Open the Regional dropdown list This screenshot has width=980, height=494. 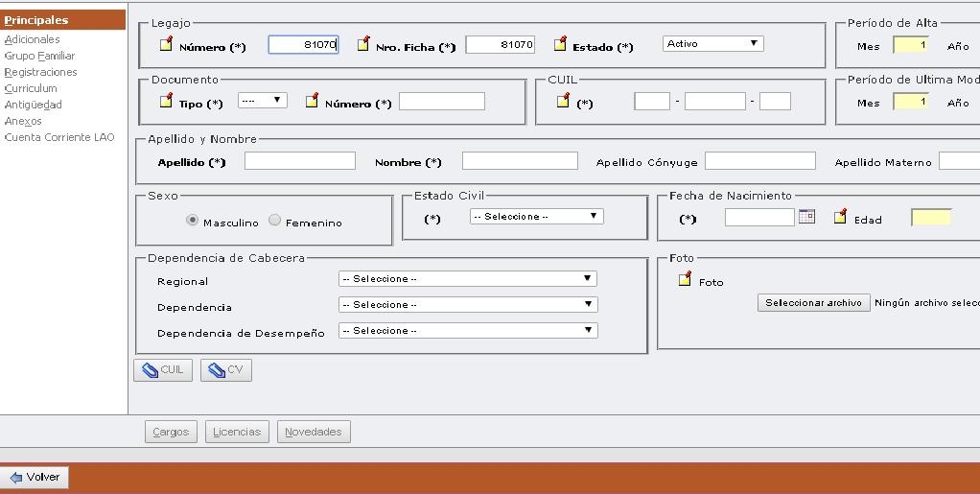coord(467,279)
